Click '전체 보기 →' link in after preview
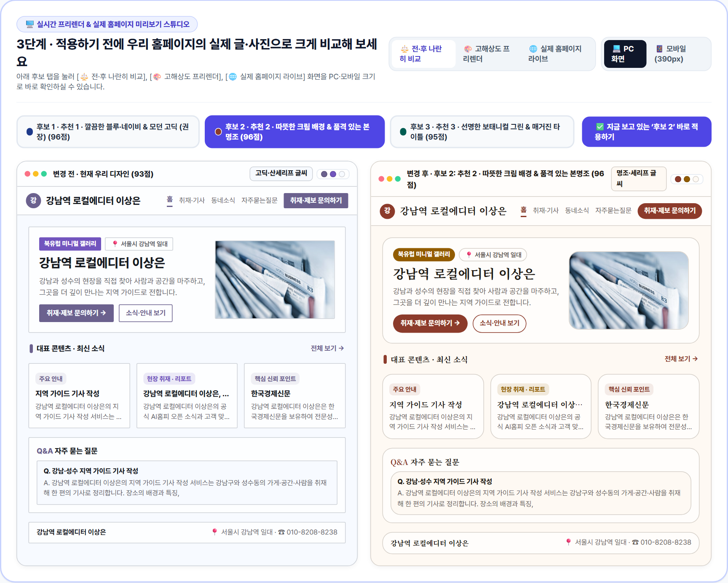Image resolution: width=728 pixels, height=583 pixels. tap(681, 359)
